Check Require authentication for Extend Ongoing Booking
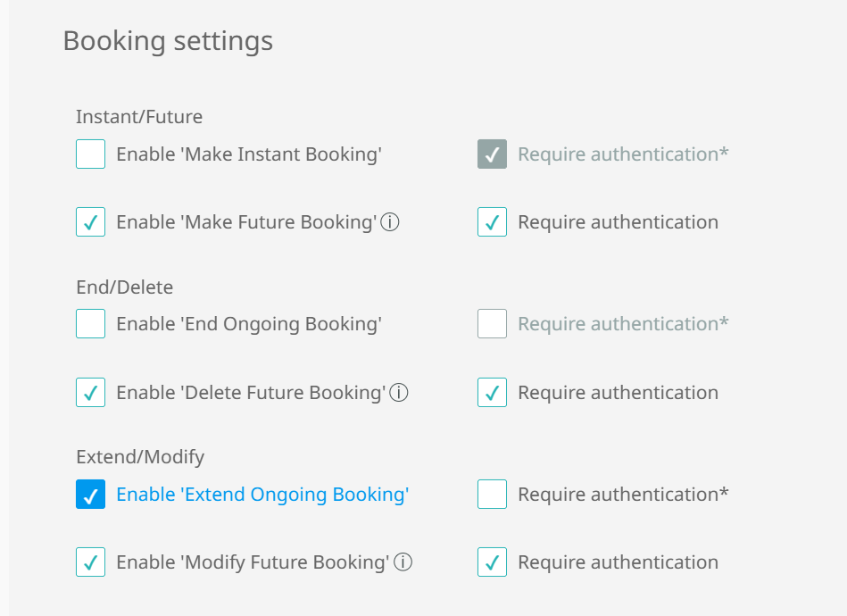Image resolution: width=847 pixels, height=616 pixels. pos(492,494)
